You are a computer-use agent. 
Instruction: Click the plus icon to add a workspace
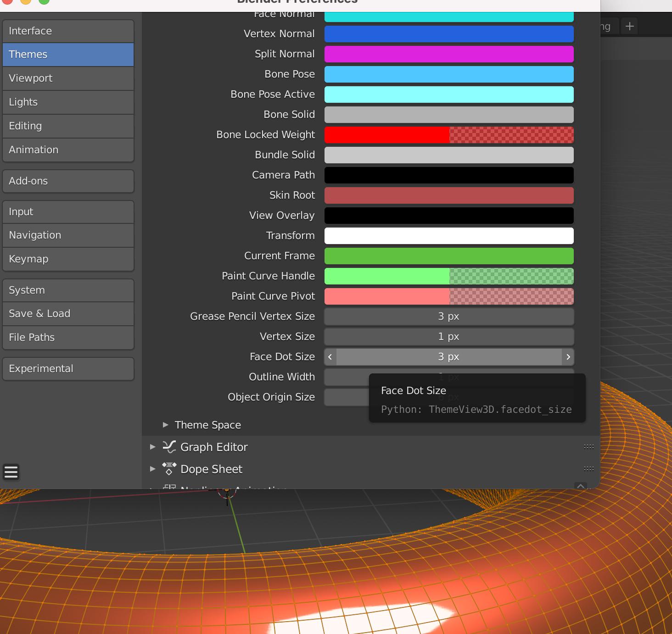629,26
